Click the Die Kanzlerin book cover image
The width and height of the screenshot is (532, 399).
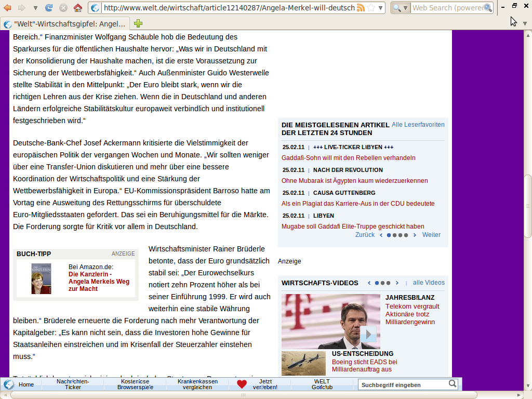pyautogui.click(x=42, y=278)
